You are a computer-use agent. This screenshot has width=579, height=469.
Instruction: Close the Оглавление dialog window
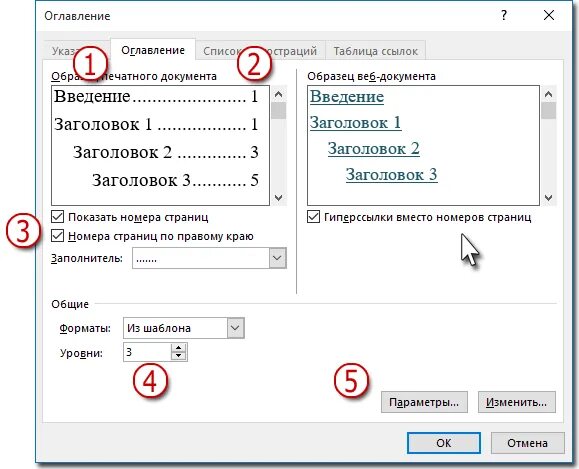(549, 16)
